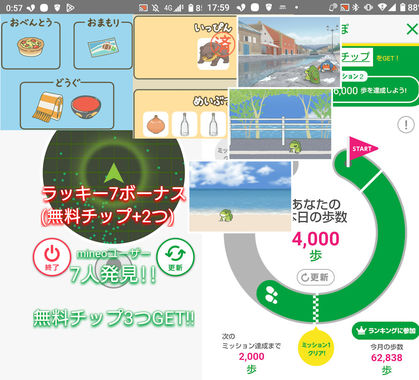Tap the 7人発見!! text

(113, 275)
